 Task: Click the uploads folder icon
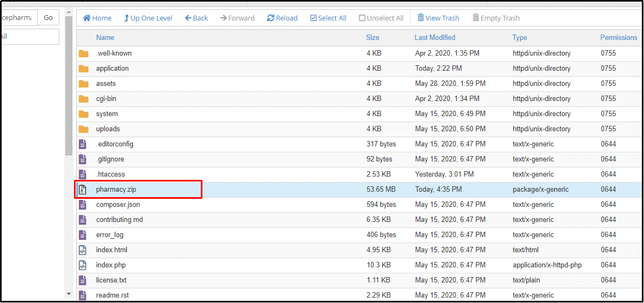[83, 129]
